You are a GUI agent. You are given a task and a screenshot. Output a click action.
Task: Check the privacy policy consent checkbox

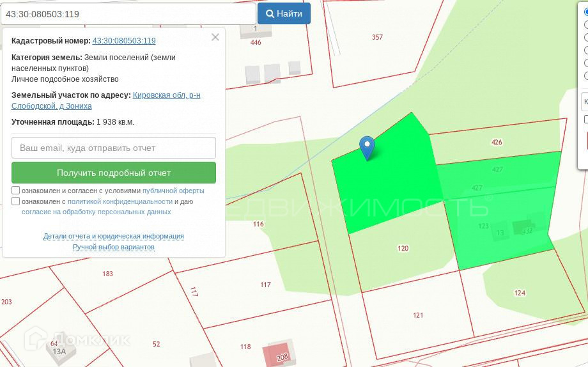[x=15, y=201]
